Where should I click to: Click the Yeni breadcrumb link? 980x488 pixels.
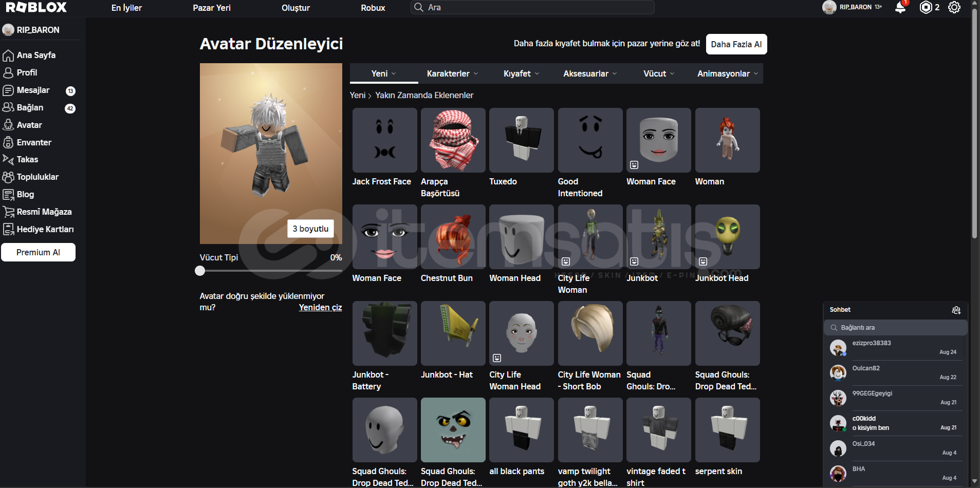pyautogui.click(x=358, y=95)
